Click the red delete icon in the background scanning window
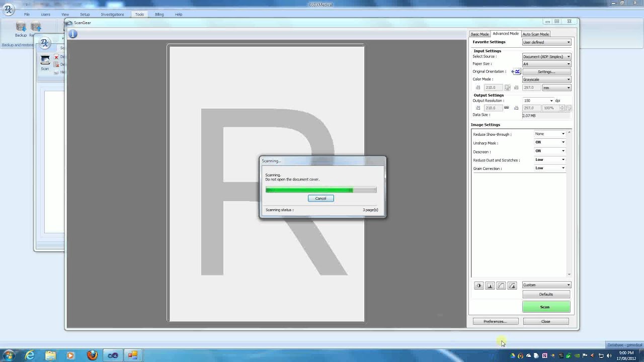Screen dimensions: 644x362 point(56,57)
